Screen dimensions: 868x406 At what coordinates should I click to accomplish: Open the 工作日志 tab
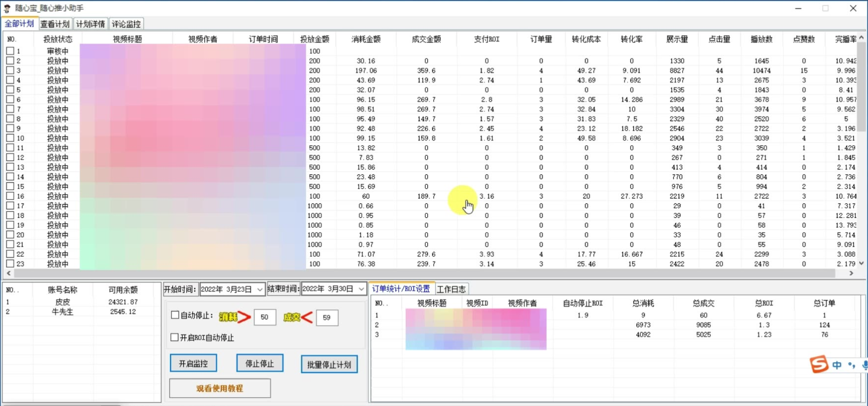coord(451,289)
